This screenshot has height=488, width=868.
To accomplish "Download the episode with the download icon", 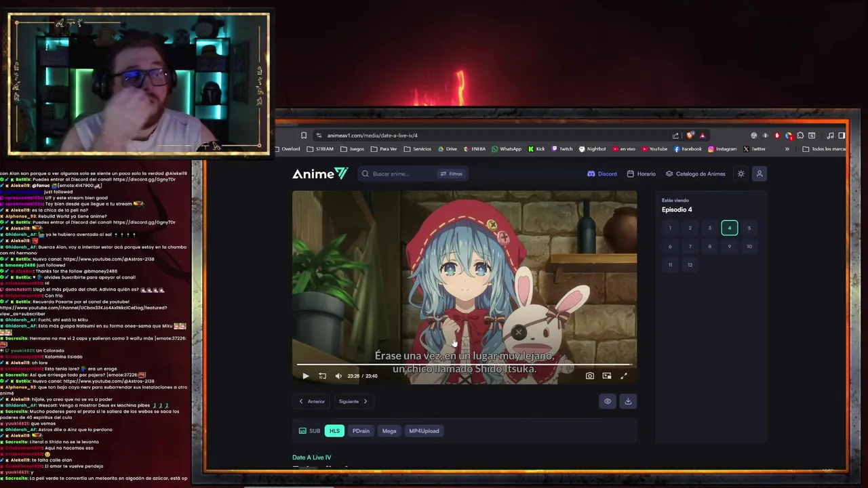I will click(x=628, y=401).
